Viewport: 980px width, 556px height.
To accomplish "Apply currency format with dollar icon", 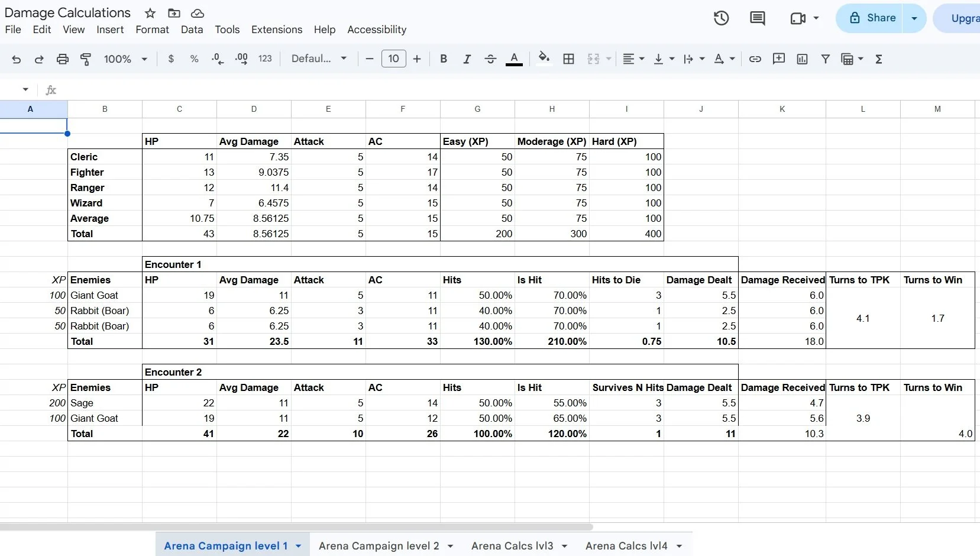I will [x=171, y=59].
